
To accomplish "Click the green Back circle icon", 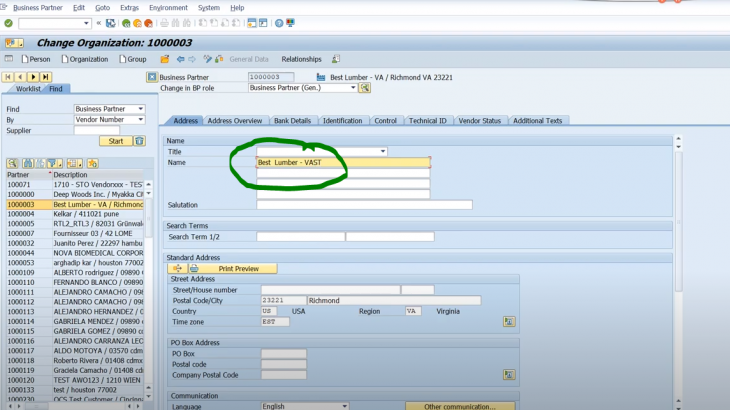I will tap(126, 23).
